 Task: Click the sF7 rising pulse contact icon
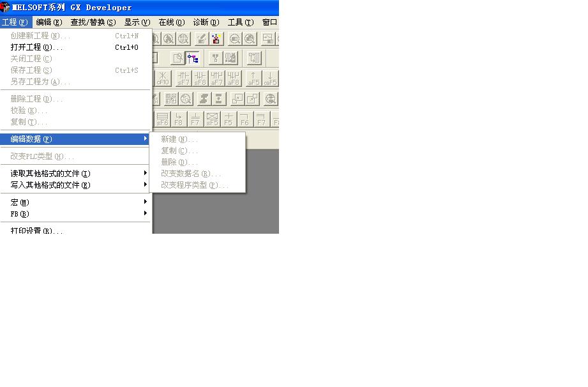pos(183,79)
